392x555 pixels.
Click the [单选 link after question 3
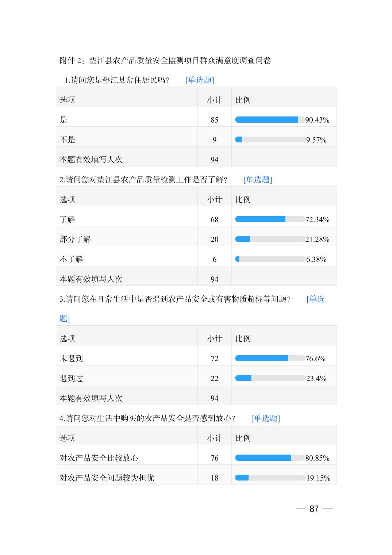315,299
